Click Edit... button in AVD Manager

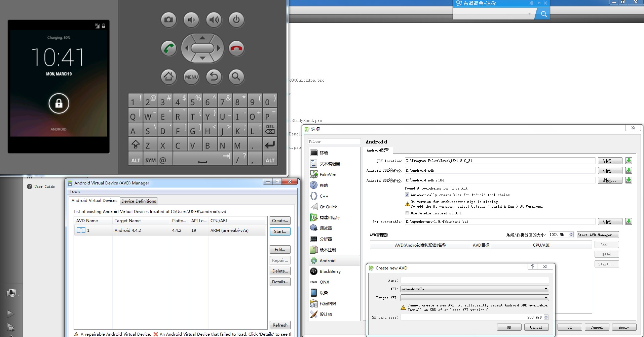[280, 250]
